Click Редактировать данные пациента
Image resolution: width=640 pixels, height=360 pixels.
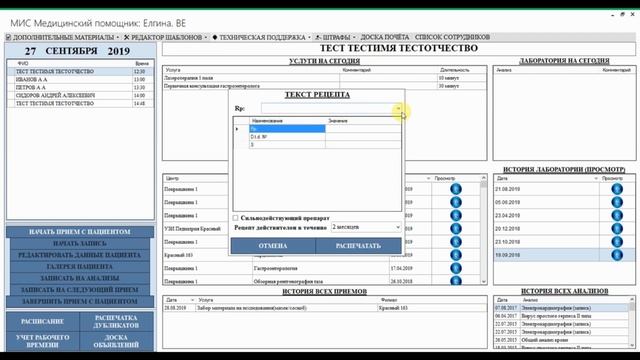(80, 255)
